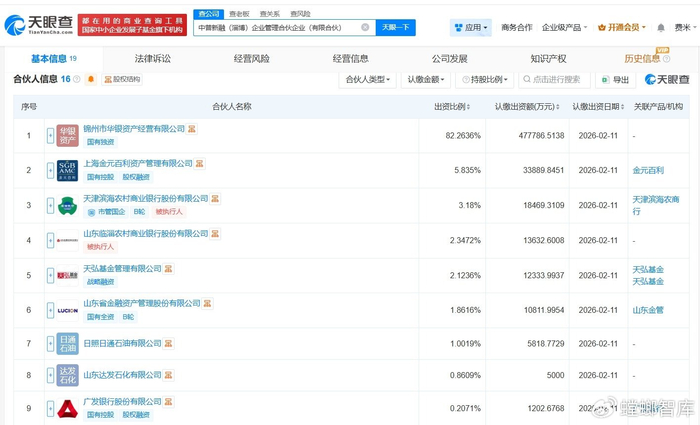Open the equity structure (股权结构) icon link

click(x=122, y=79)
